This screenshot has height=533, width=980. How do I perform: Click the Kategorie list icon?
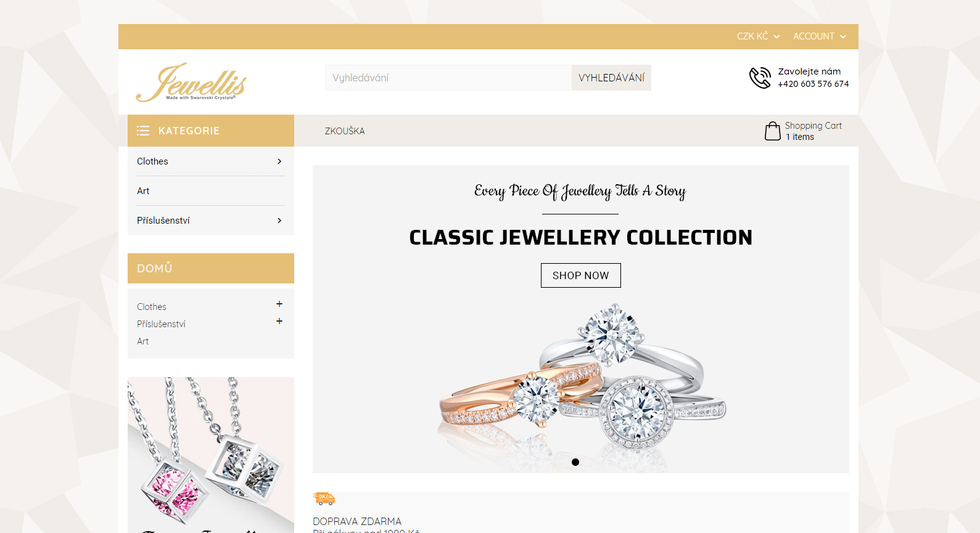click(x=143, y=131)
